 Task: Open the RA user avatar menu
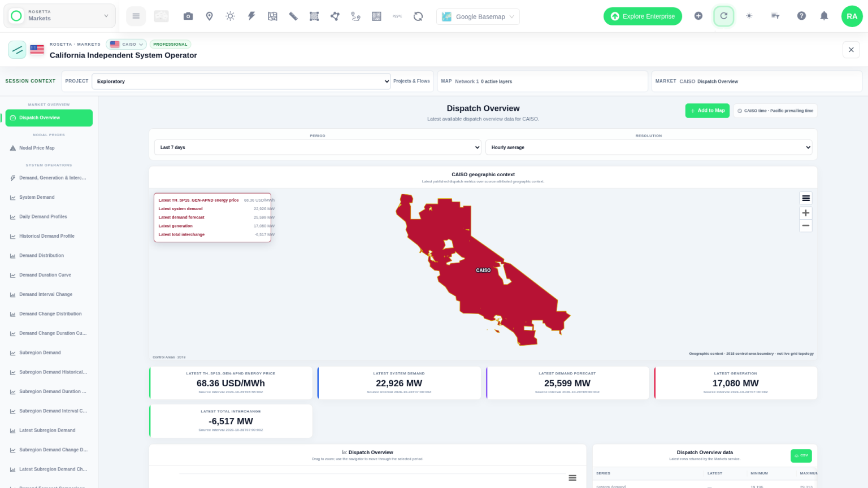pos(852,16)
